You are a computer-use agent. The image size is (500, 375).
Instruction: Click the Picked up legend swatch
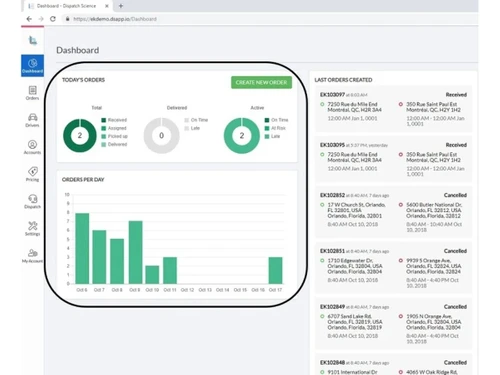click(x=104, y=136)
